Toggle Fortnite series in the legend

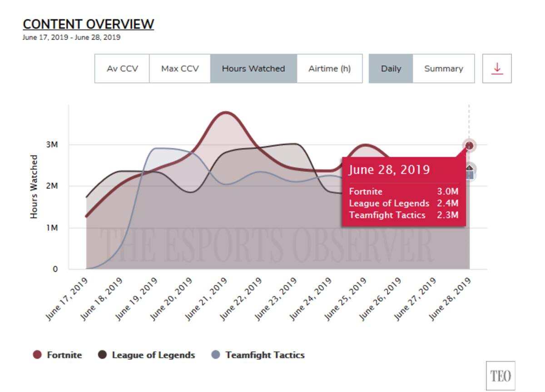pos(58,355)
